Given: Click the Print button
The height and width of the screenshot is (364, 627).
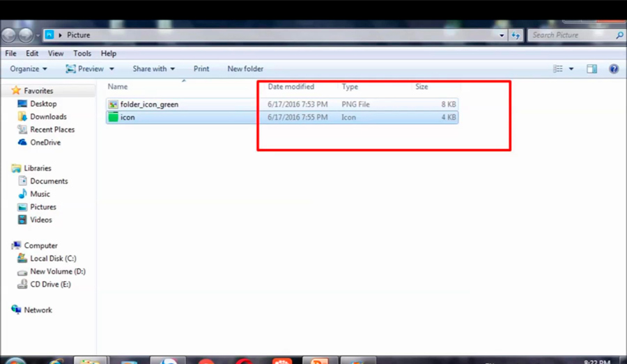Looking at the screenshot, I should pos(201,69).
